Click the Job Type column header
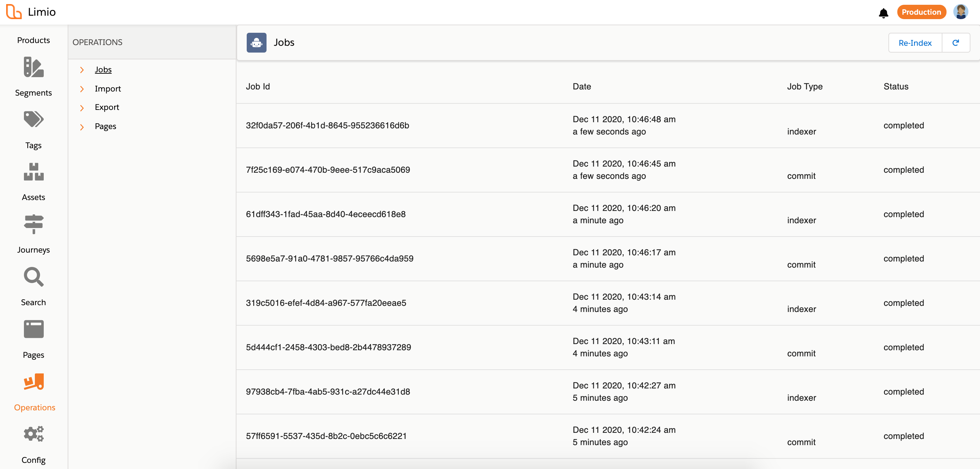 pos(805,86)
